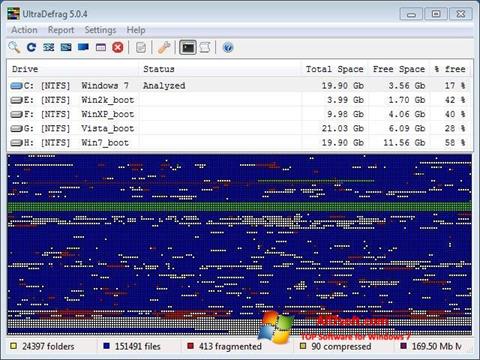Click the Free Space column header
Screen dimensions: 480x360
(399, 69)
